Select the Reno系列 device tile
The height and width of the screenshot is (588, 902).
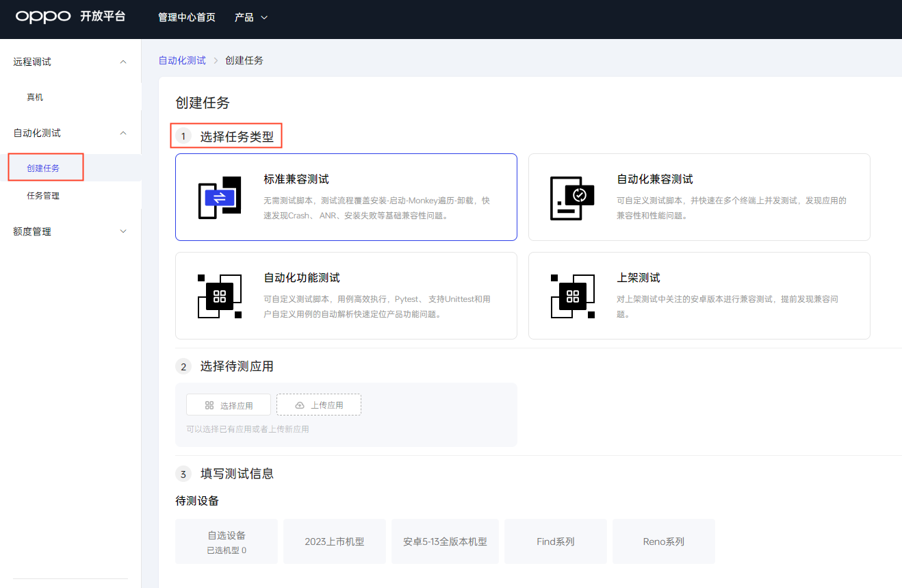(x=663, y=541)
